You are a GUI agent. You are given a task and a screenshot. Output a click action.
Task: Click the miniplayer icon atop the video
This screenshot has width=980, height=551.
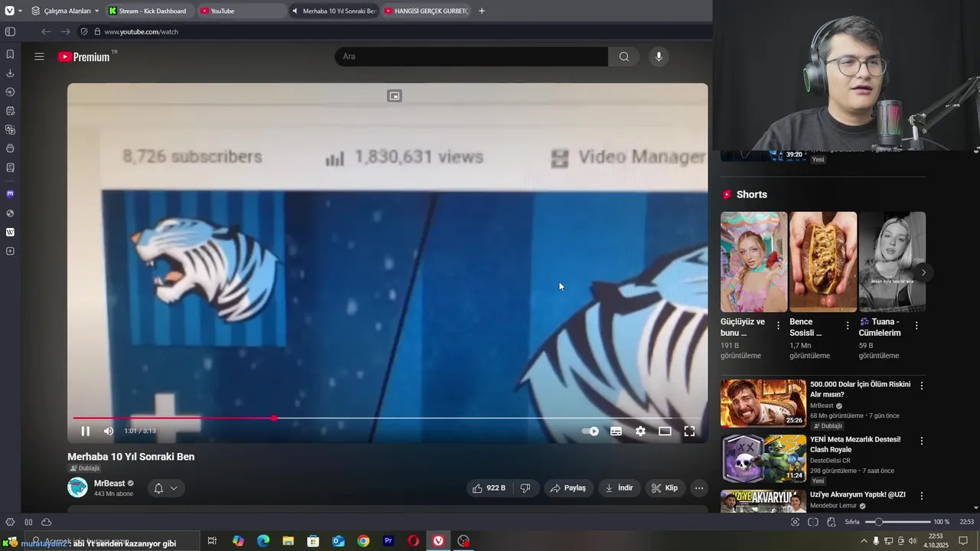[394, 96]
